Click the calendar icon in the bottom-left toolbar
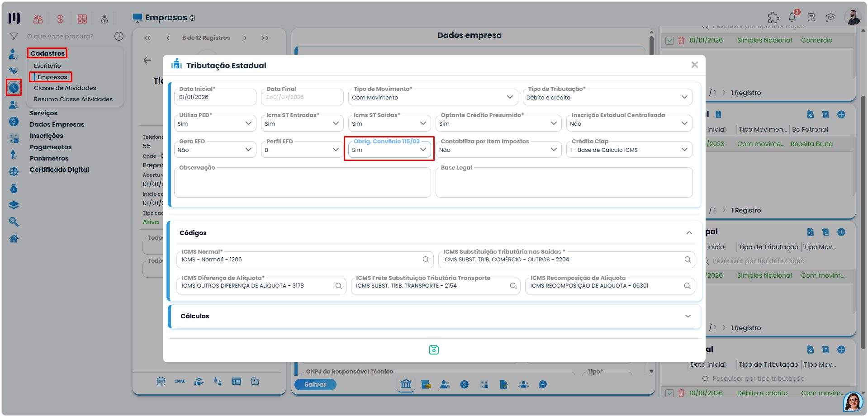The height and width of the screenshot is (416, 868). [161, 381]
